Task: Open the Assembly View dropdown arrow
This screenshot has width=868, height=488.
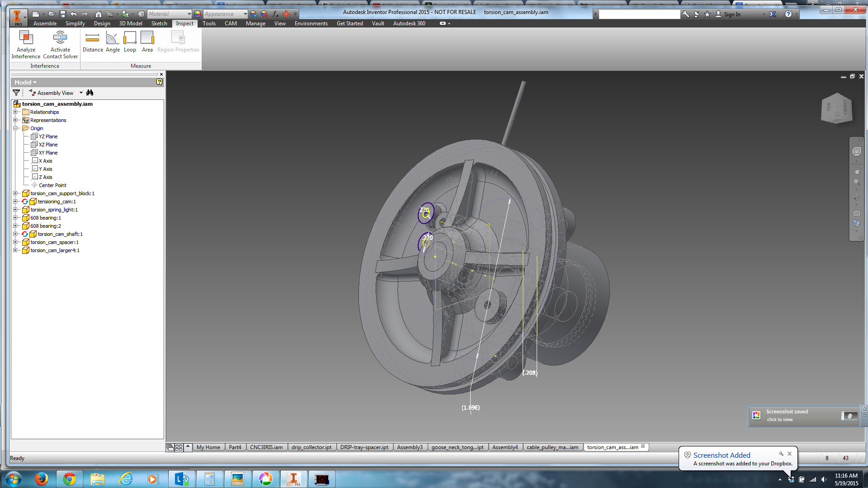Action: [81, 93]
